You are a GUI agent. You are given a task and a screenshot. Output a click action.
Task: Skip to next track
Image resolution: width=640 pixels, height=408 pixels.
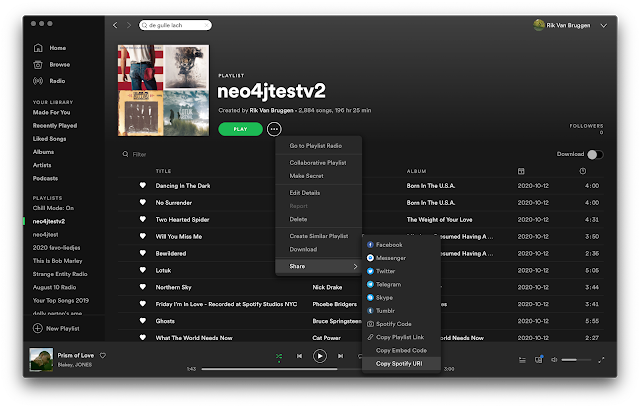[340, 356]
